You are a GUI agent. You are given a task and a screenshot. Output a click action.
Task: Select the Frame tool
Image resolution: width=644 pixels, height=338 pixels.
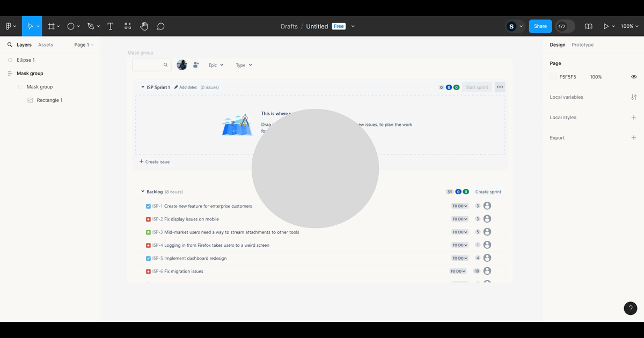pos(51,26)
